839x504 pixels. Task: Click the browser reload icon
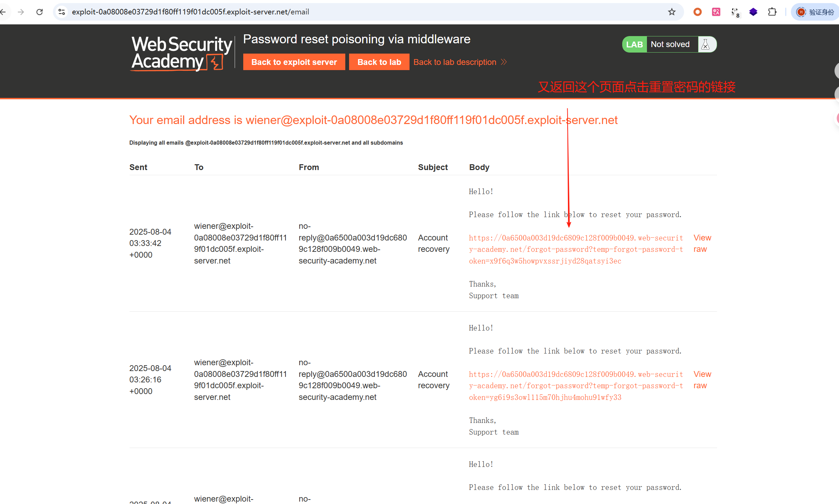(40, 12)
